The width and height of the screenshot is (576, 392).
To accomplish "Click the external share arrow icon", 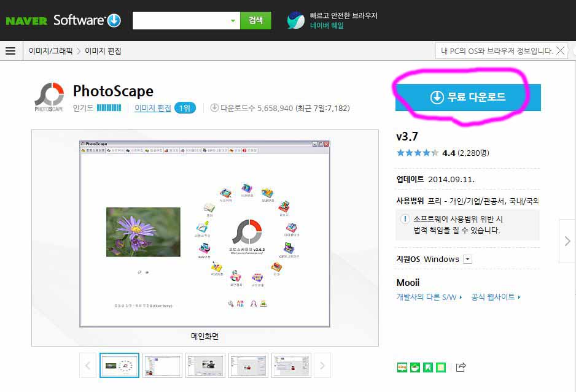I will click(461, 367).
